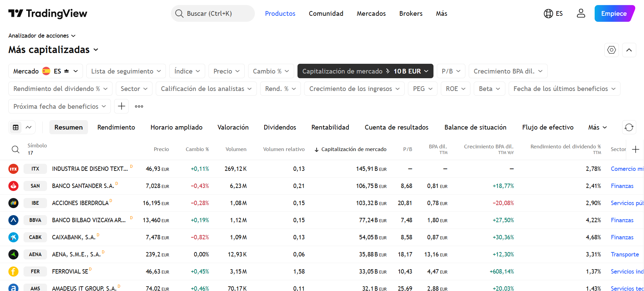Screen dimensions: 644x291
Task: Open the Índice filter dropdown
Action: point(187,71)
